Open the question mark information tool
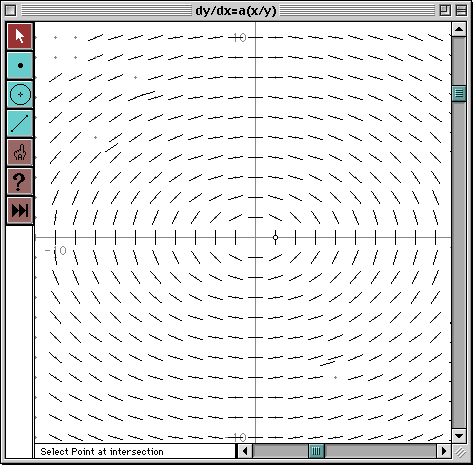473x465 pixels. [20, 182]
